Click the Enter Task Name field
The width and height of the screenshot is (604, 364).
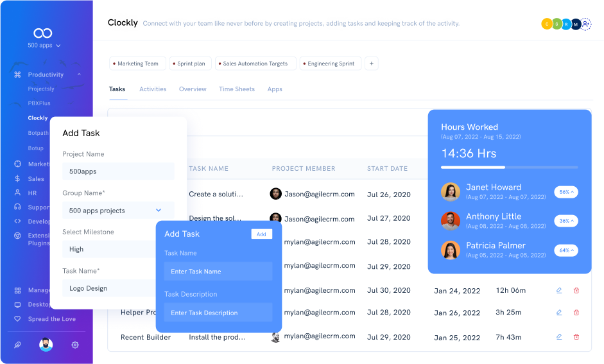(218, 272)
